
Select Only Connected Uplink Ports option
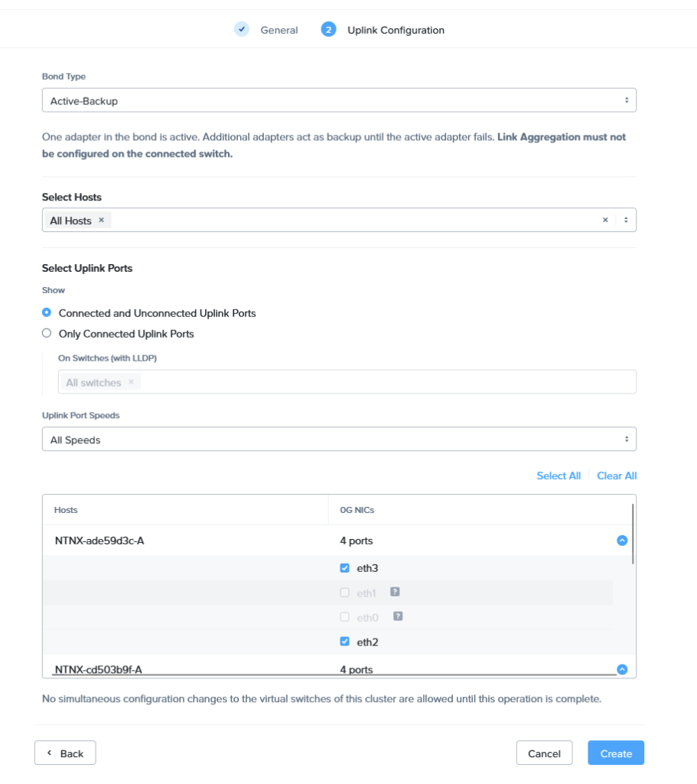(47, 334)
